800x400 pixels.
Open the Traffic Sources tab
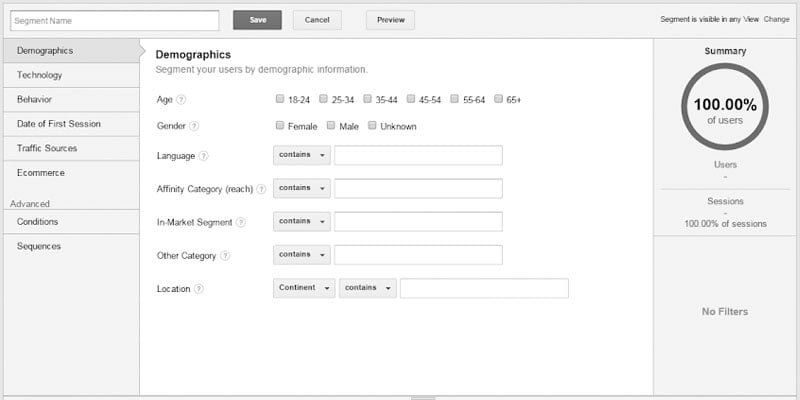click(71, 148)
